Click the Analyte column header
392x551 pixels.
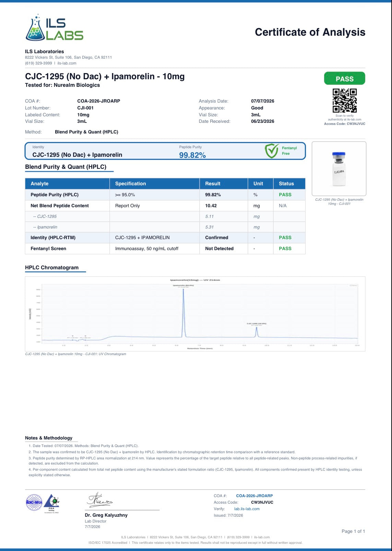pos(67,184)
